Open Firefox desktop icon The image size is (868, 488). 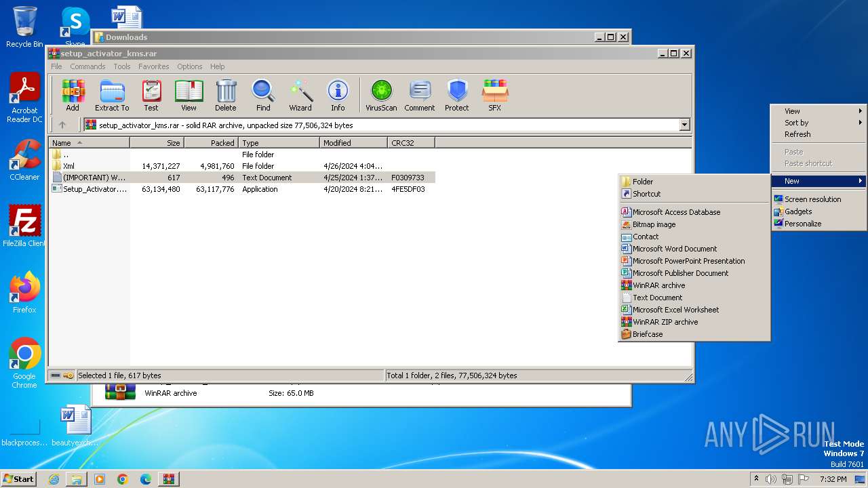[x=24, y=292]
